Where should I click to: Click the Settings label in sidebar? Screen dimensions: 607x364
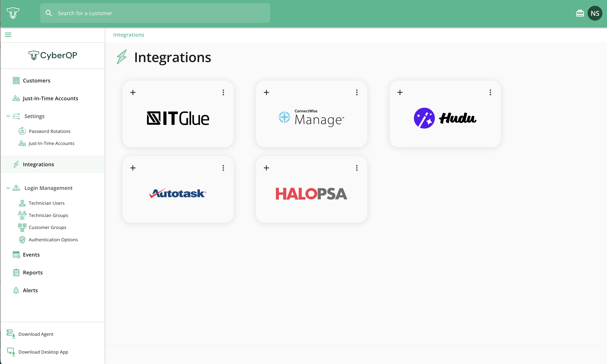[34, 116]
